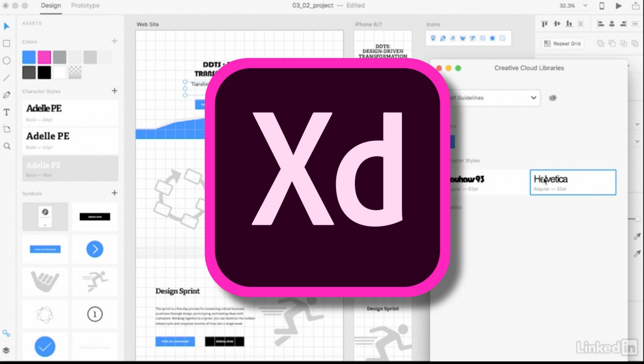The width and height of the screenshot is (644, 364).
Task: Align objects center horizontally
Action: coord(612,24)
